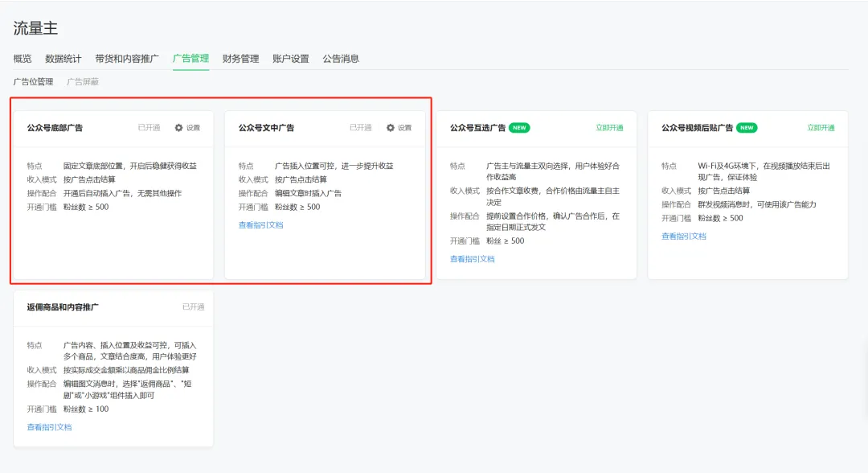Click 立即开通 for 公众号视频后贴广告
Viewport: 868px width, 473px height.
821,128
